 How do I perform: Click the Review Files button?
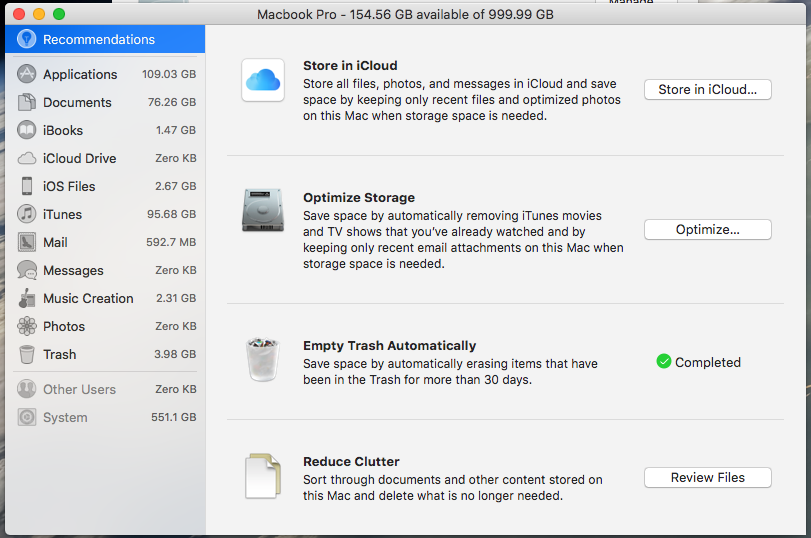click(708, 477)
